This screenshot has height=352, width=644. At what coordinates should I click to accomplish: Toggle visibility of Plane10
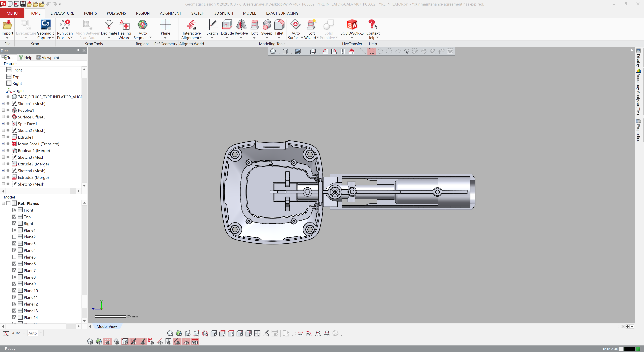tap(14, 290)
